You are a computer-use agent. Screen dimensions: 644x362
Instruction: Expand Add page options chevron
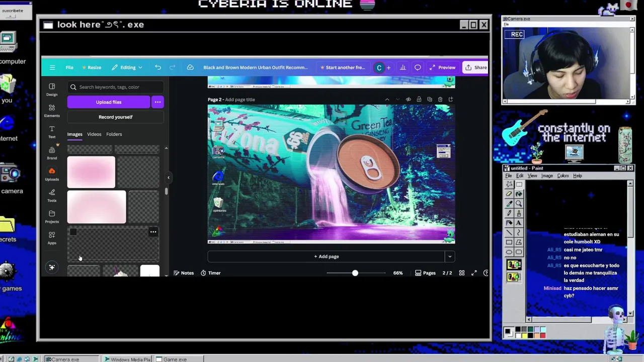point(450,256)
